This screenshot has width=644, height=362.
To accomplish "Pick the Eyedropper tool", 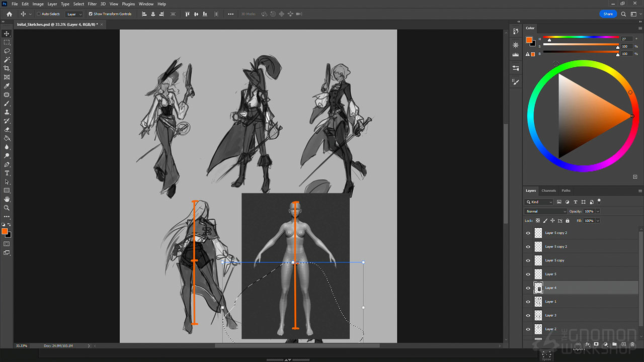I will 7,86.
